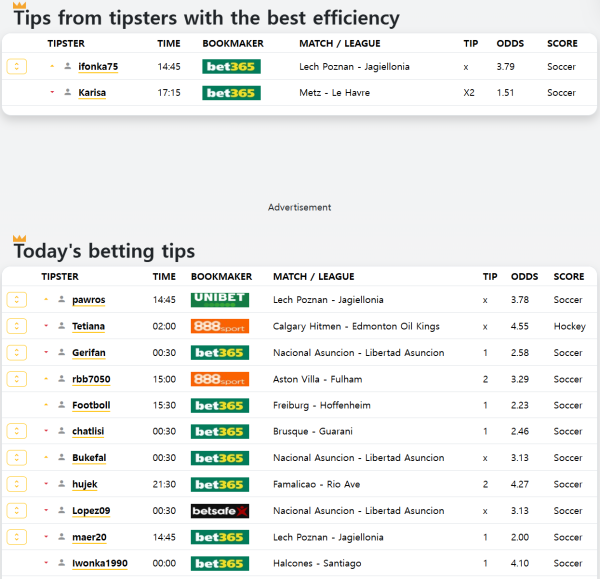Click the 888sport logo in rbb7050's row
Image resolution: width=600 pixels, height=579 pixels.
click(x=219, y=379)
